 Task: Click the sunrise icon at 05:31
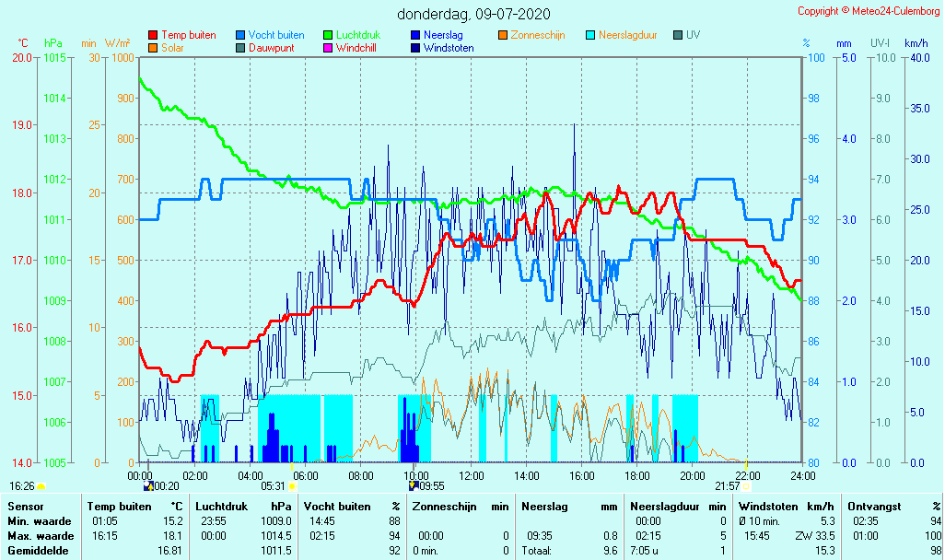(x=292, y=485)
